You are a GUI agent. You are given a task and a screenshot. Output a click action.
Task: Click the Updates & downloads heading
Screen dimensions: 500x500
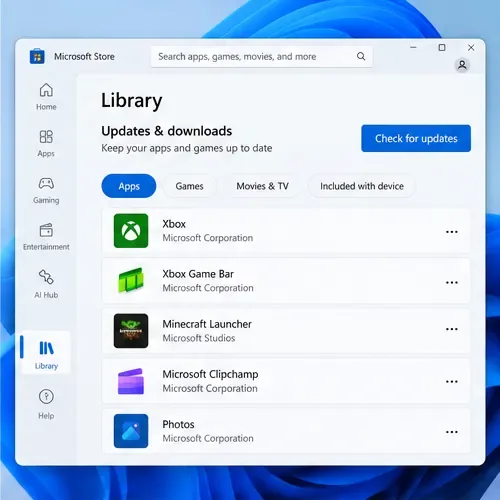[x=167, y=131]
